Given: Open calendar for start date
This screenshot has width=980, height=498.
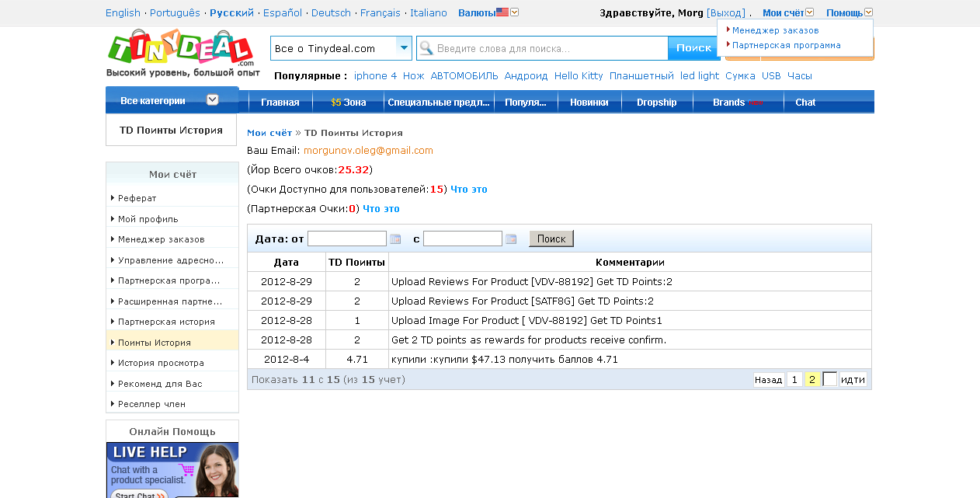Looking at the screenshot, I should tap(394, 239).
